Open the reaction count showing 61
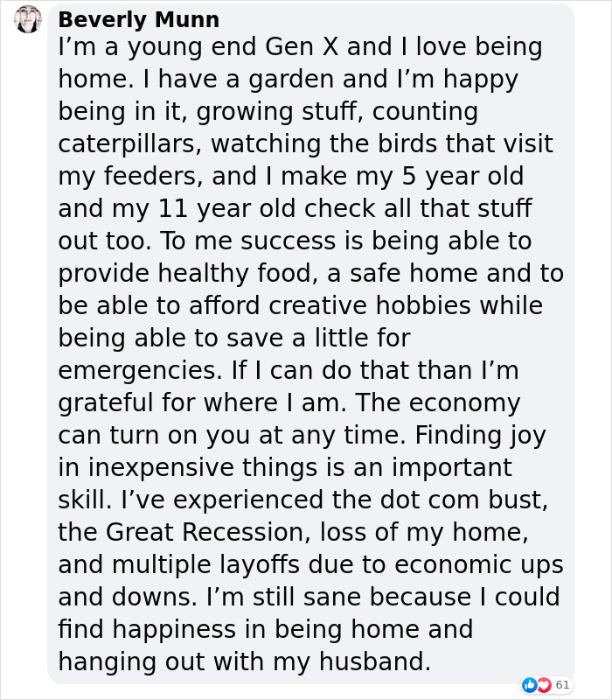612x700 pixels. [562, 684]
